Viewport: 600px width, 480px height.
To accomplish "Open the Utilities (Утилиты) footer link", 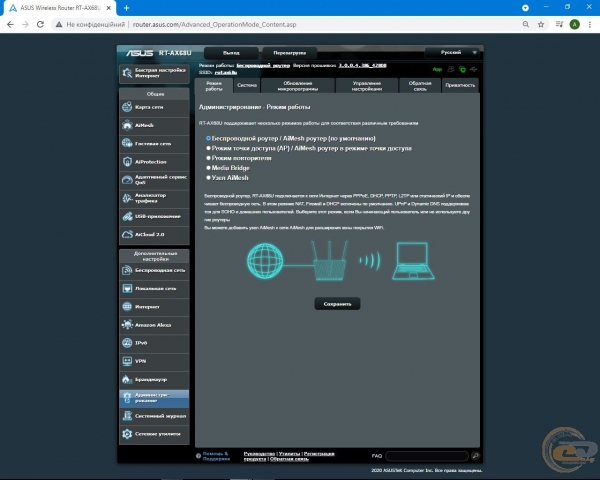I will coord(289,454).
